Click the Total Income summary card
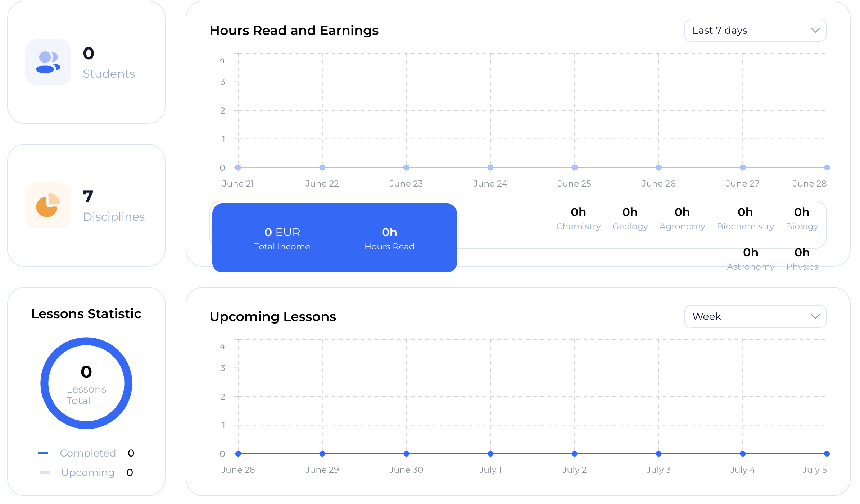This screenshot has height=504, width=860. [x=282, y=238]
